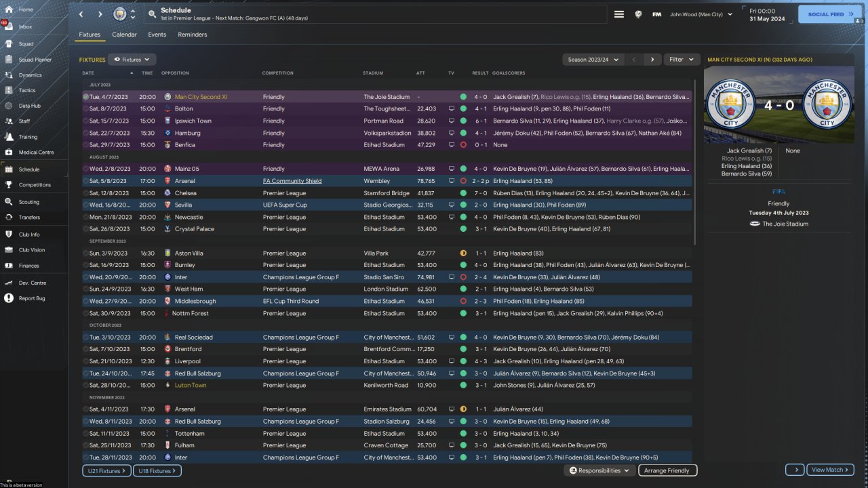The image size is (868, 488).
Task: Open the Responsibilities dropdown
Action: [599, 470]
